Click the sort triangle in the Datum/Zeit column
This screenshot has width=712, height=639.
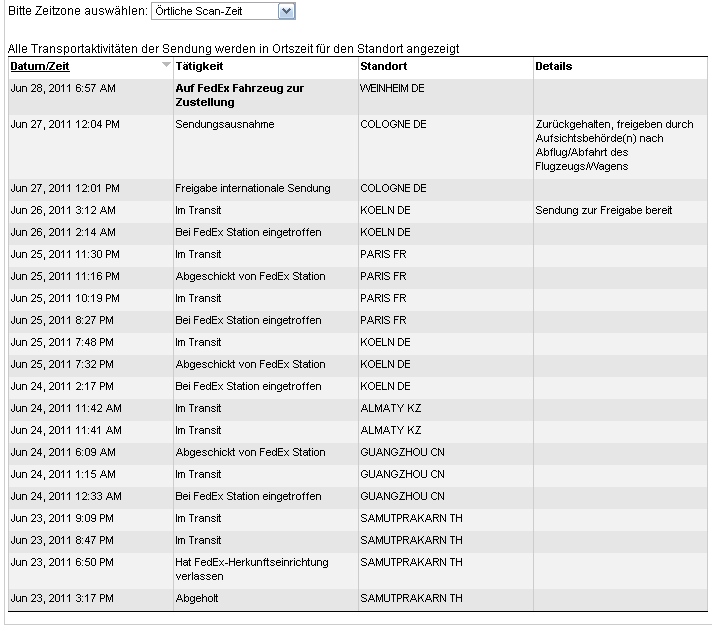pyautogui.click(x=166, y=65)
